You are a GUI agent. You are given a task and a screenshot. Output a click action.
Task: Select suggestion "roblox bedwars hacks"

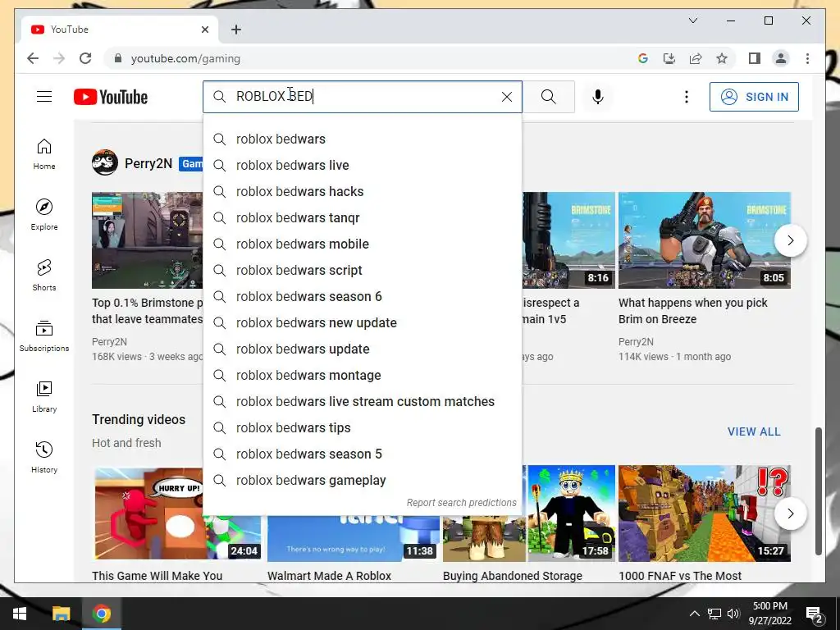(x=362, y=192)
